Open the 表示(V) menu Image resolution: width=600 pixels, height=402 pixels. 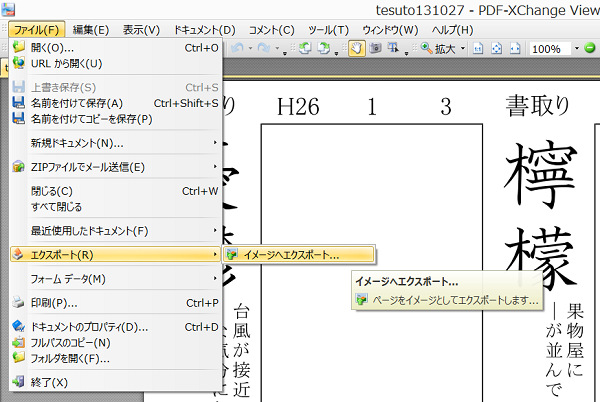point(141,29)
